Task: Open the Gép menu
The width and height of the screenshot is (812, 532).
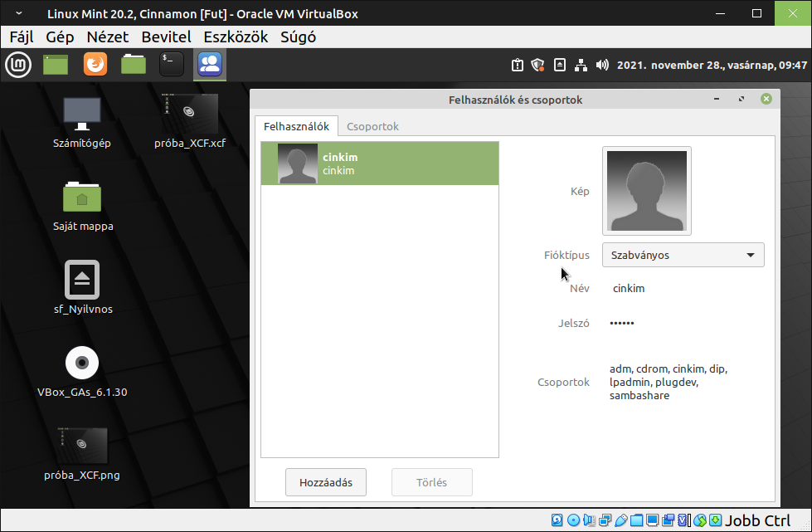Action: coord(60,37)
